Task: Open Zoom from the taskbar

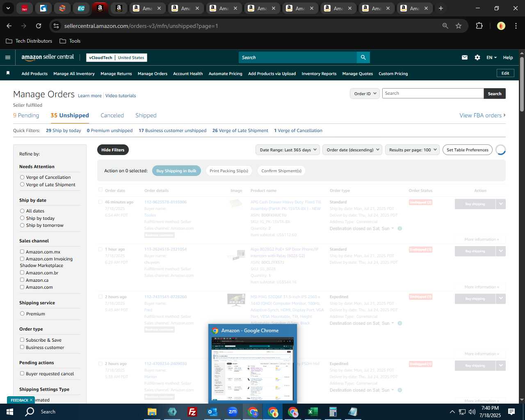Action: click(232, 411)
